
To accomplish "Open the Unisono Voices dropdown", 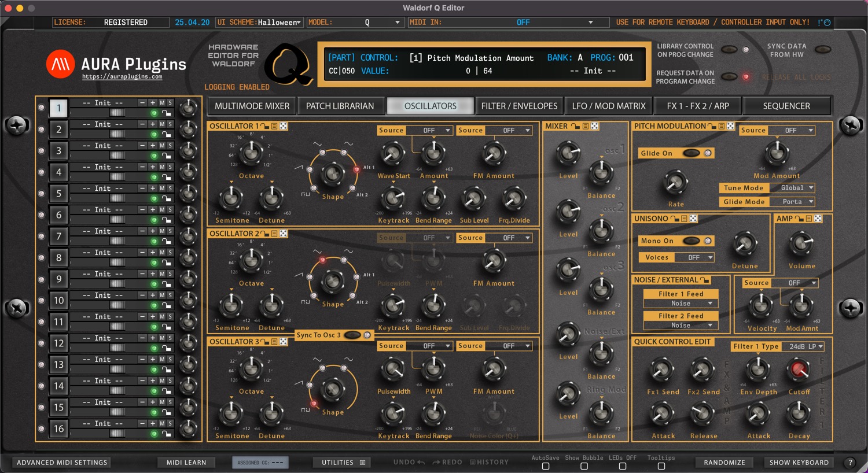I will click(x=694, y=257).
